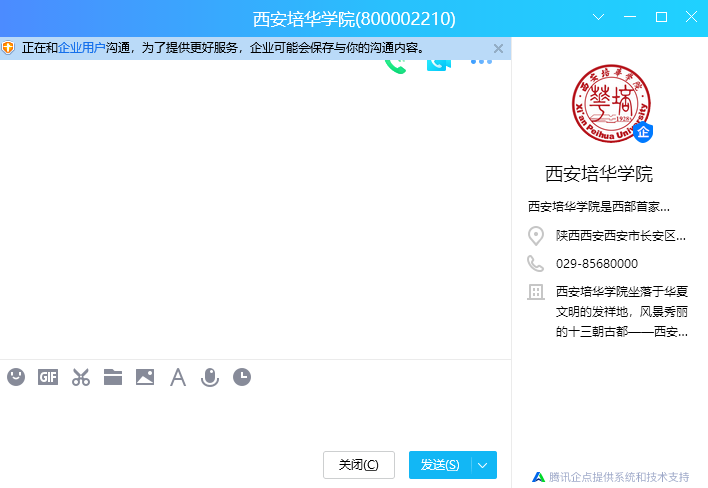This screenshot has height=488, width=708.
Task: Click the phone number 029-85680000
Action: 597,263
